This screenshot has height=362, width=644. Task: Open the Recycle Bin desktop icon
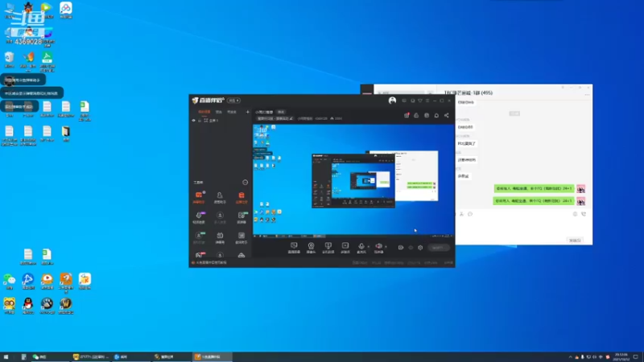(9, 60)
